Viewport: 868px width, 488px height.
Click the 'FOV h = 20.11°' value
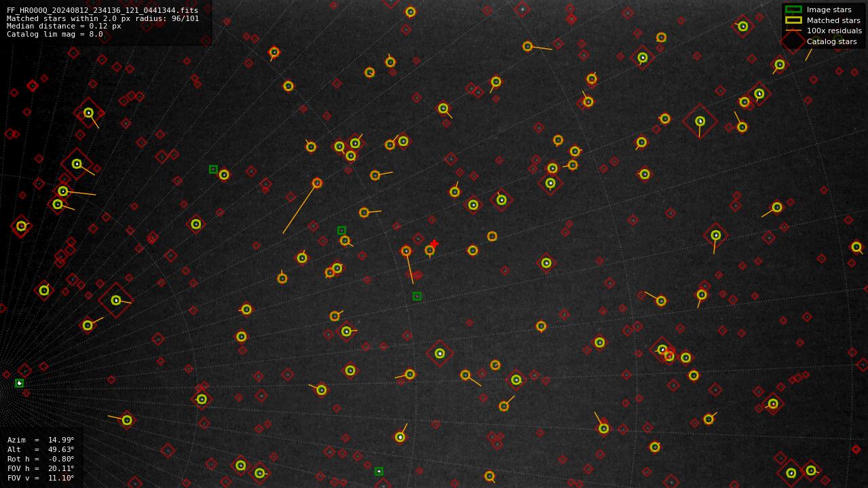(x=41, y=468)
